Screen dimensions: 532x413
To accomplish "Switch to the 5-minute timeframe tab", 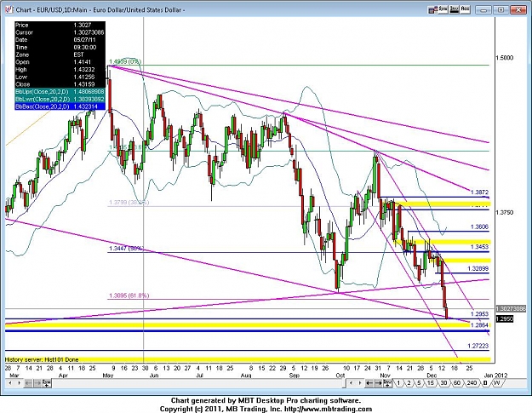I will 420,383.
